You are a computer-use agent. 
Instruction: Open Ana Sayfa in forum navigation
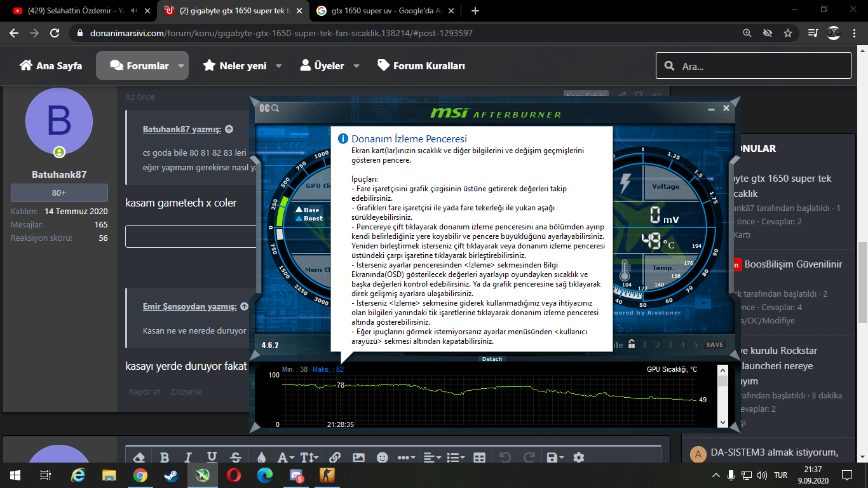tap(51, 65)
